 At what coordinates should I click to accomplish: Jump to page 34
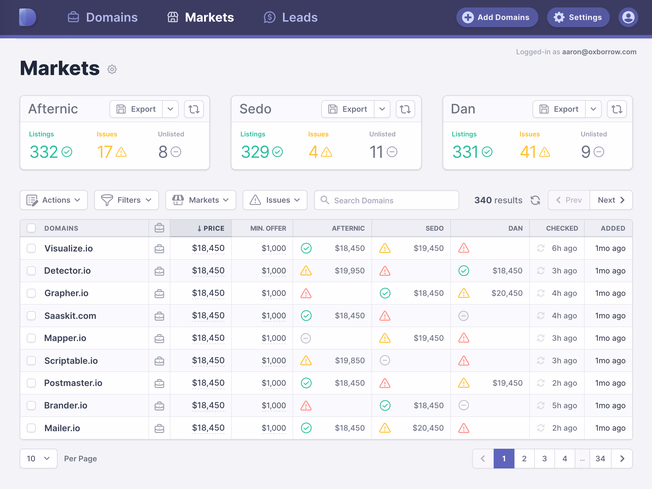pyautogui.click(x=600, y=458)
